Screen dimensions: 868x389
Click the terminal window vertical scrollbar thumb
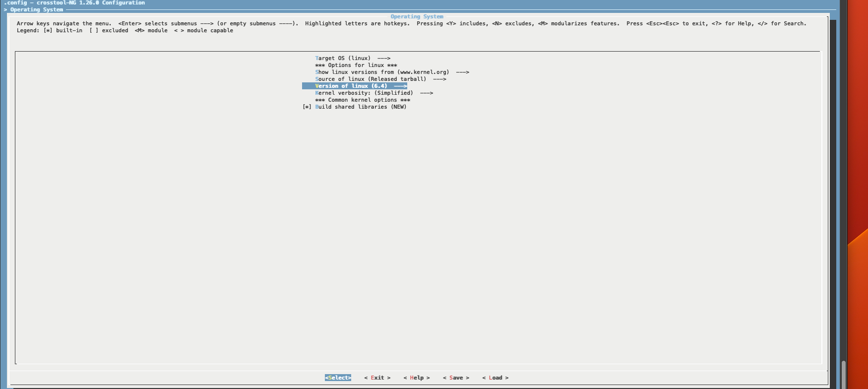844,375
